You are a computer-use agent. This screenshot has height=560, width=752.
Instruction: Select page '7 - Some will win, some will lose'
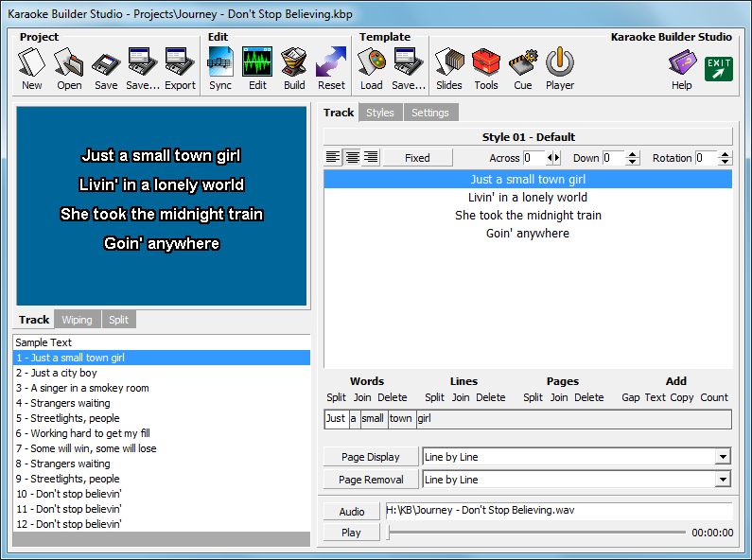click(162, 448)
